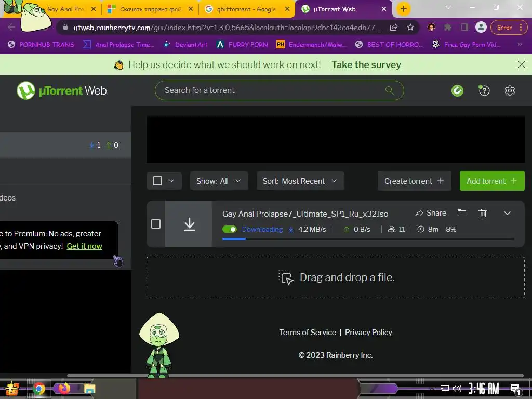Viewport: 532px width, 399px height.
Task: Close the Скачать торрент tab
Action: click(x=191, y=9)
